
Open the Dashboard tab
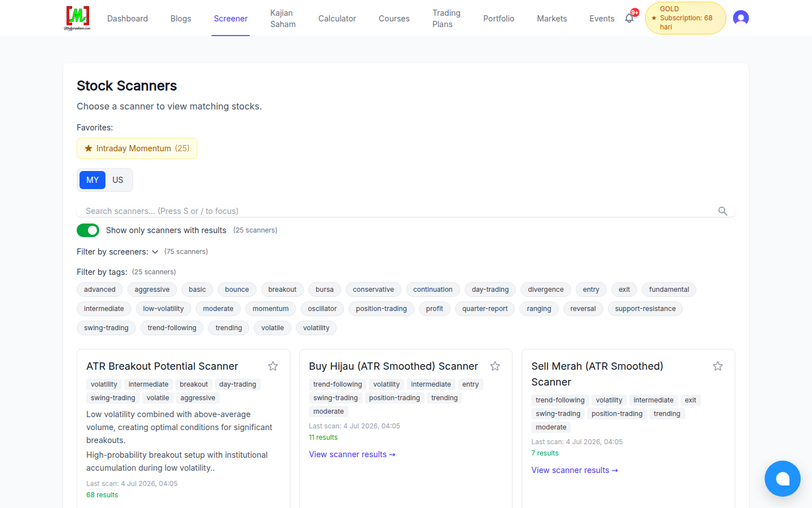(x=127, y=19)
